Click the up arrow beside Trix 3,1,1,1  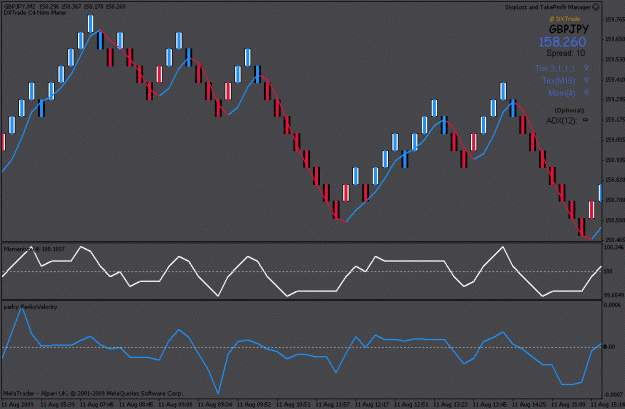pyautogui.click(x=586, y=68)
